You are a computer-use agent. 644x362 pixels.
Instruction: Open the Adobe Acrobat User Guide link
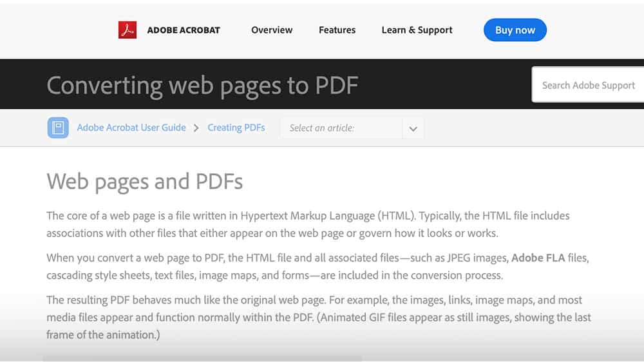(x=131, y=128)
